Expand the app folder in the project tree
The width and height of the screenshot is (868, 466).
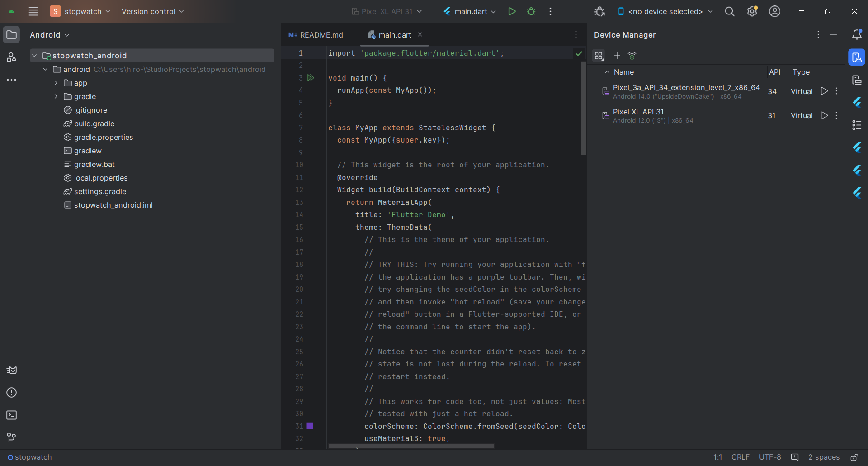pos(56,83)
